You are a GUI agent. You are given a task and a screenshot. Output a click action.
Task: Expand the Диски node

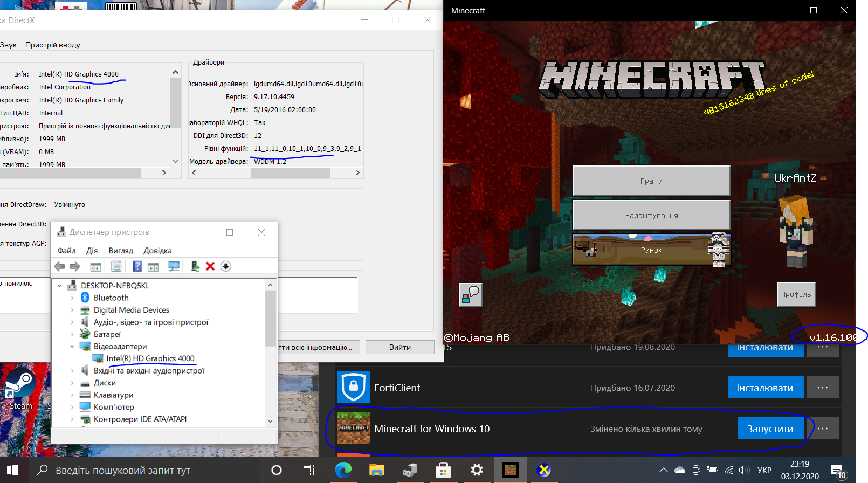click(72, 383)
